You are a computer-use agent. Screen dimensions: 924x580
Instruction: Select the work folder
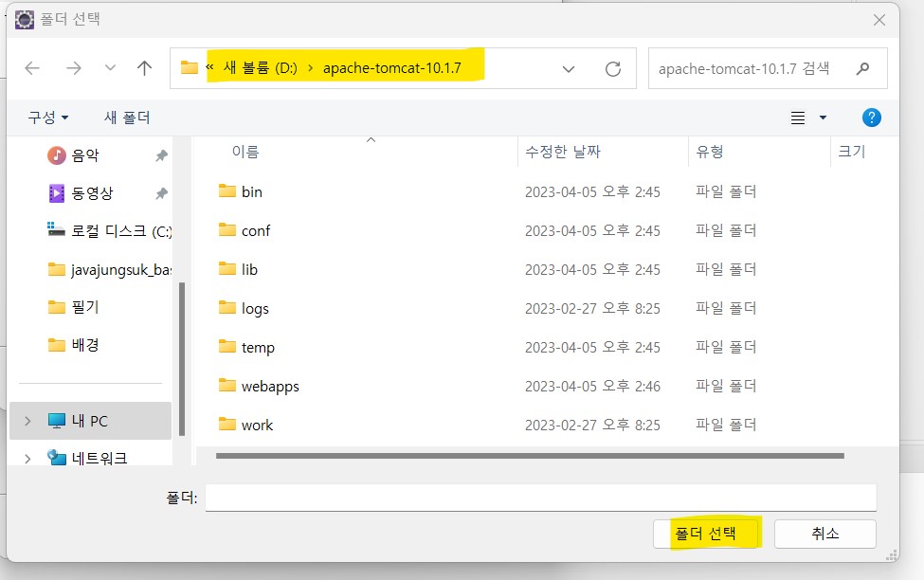[257, 425]
